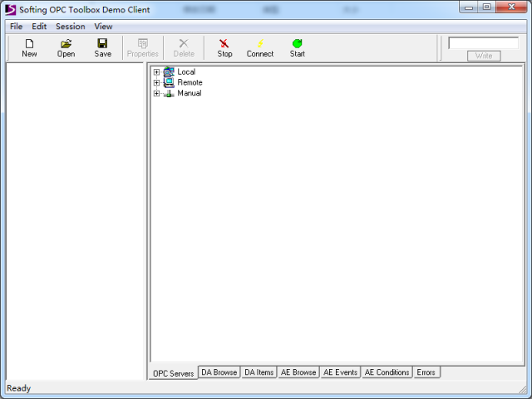Select the Remote servers network icon
Viewport: 532px width, 399px height.
coord(170,83)
